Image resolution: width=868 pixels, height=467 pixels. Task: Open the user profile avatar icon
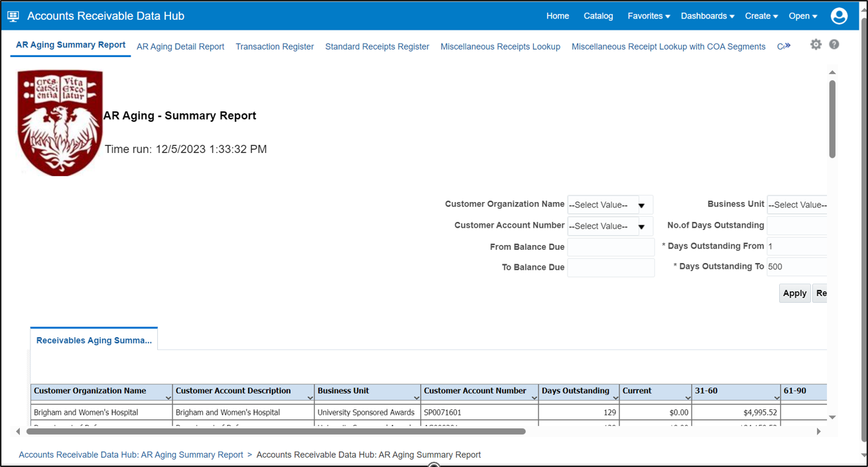(839, 16)
